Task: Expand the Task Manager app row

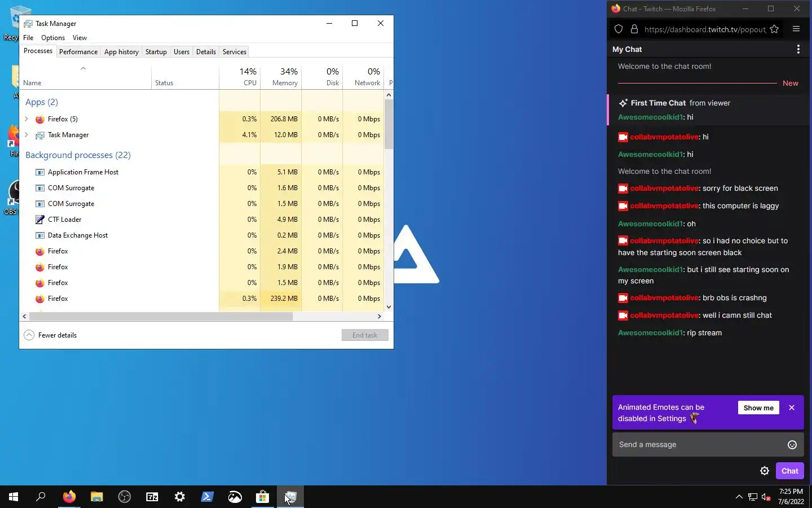Action: [27, 135]
